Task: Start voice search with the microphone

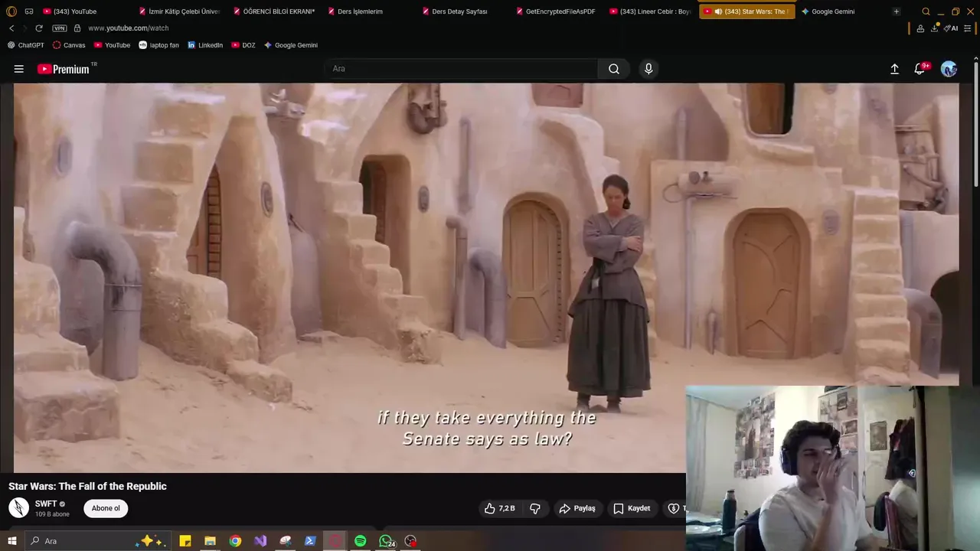Action: [648, 69]
